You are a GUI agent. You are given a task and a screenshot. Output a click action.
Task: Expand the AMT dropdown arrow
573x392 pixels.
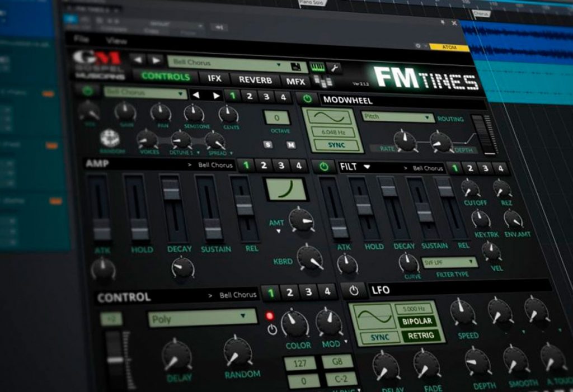click(279, 232)
